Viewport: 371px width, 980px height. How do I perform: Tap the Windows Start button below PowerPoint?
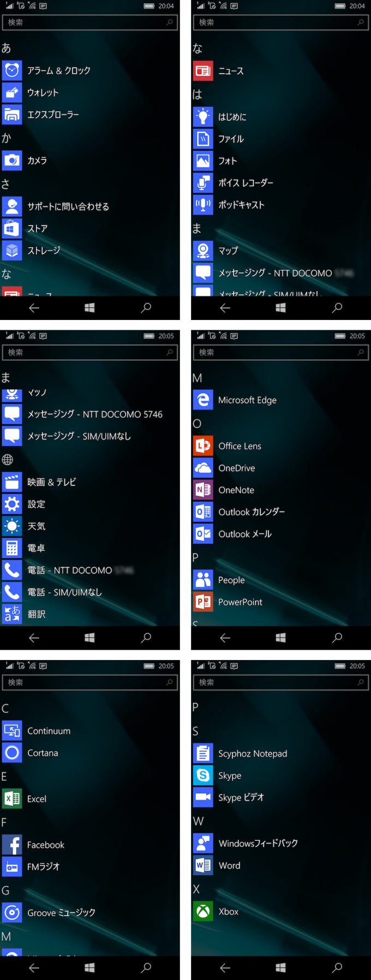281,638
